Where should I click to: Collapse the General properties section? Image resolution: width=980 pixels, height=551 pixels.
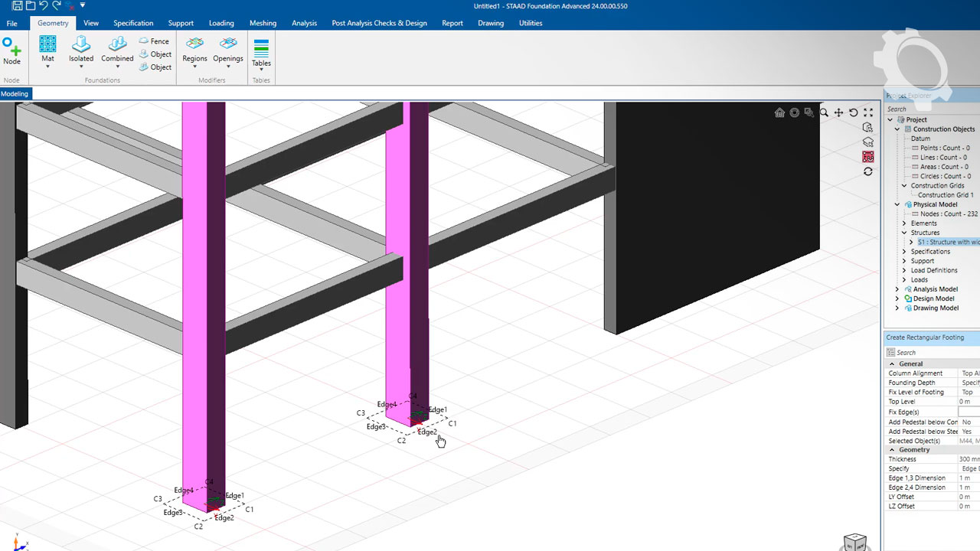892,364
